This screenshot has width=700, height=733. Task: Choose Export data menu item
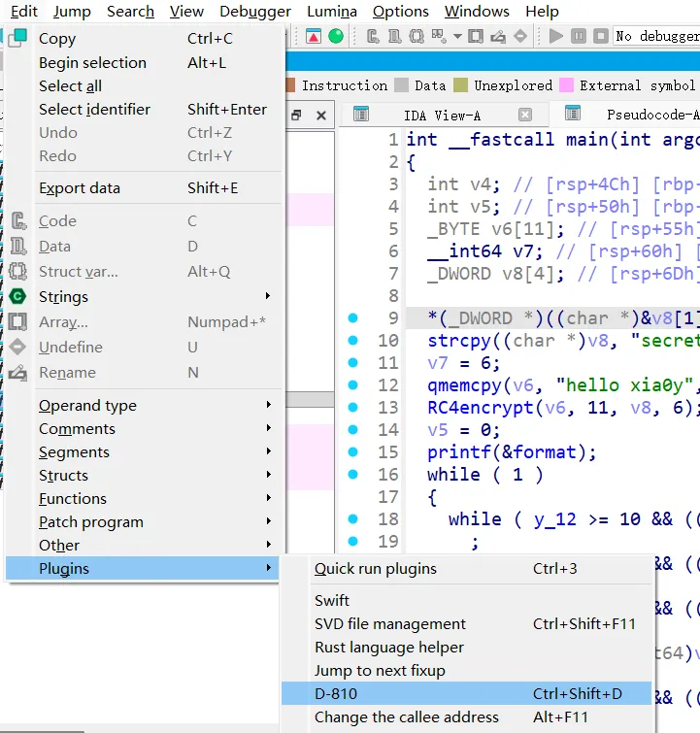[x=142, y=188]
